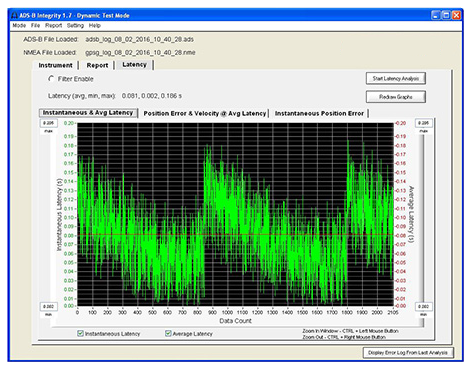Click the gpsg_log_08_02_2016_10_40_28.nme filename

[140, 53]
